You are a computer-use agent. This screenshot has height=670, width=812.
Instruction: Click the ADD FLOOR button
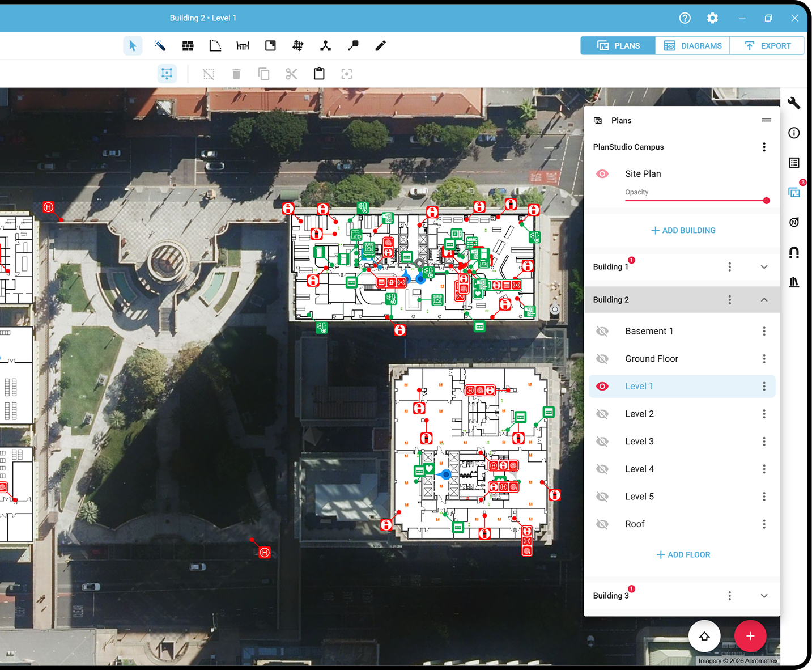pyautogui.click(x=683, y=554)
